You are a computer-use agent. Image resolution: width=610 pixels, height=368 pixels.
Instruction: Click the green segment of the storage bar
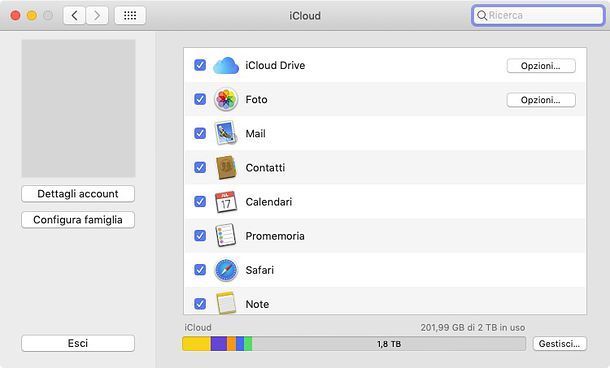tap(248, 343)
